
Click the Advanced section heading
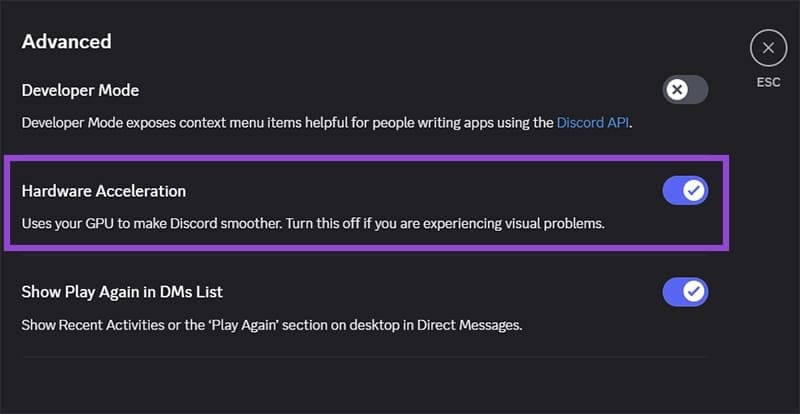click(66, 42)
